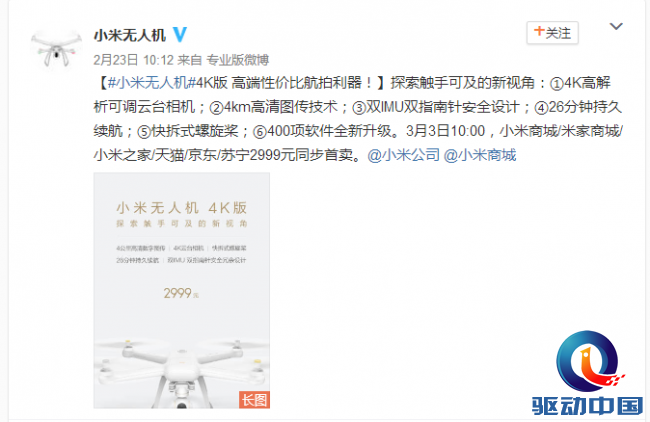Follow the account with +关注 button
Image resolution: width=650 pixels, height=422 pixels.
click(552, 33)
